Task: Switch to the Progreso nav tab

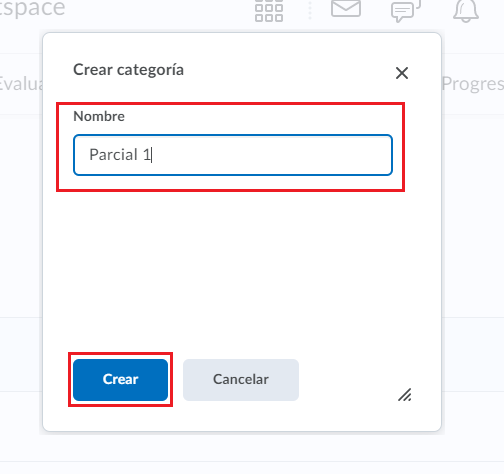Action: 473,84
